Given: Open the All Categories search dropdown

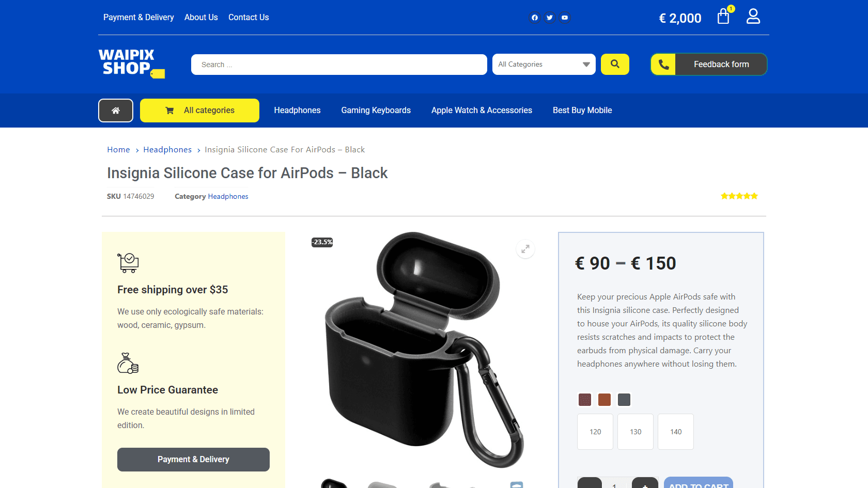Looking at the screenshot, I should (544, 65).
